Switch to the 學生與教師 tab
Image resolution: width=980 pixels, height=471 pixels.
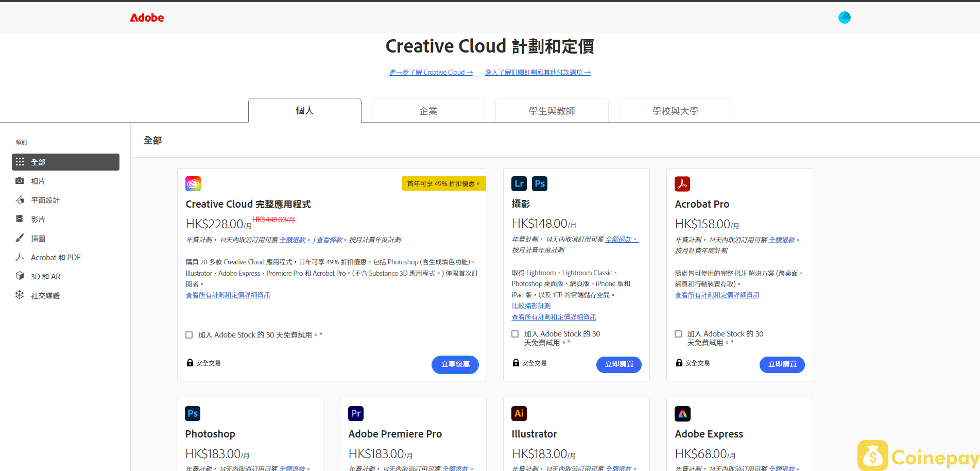(552, 110)
